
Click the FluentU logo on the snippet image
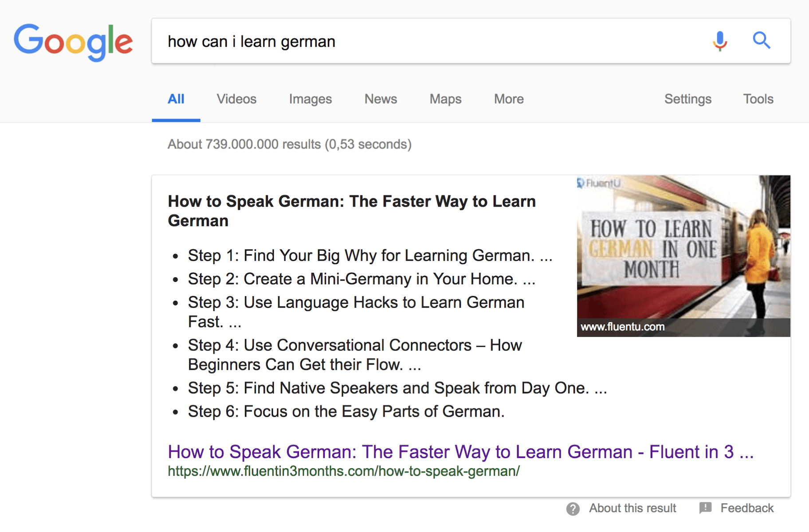[598, 183]
